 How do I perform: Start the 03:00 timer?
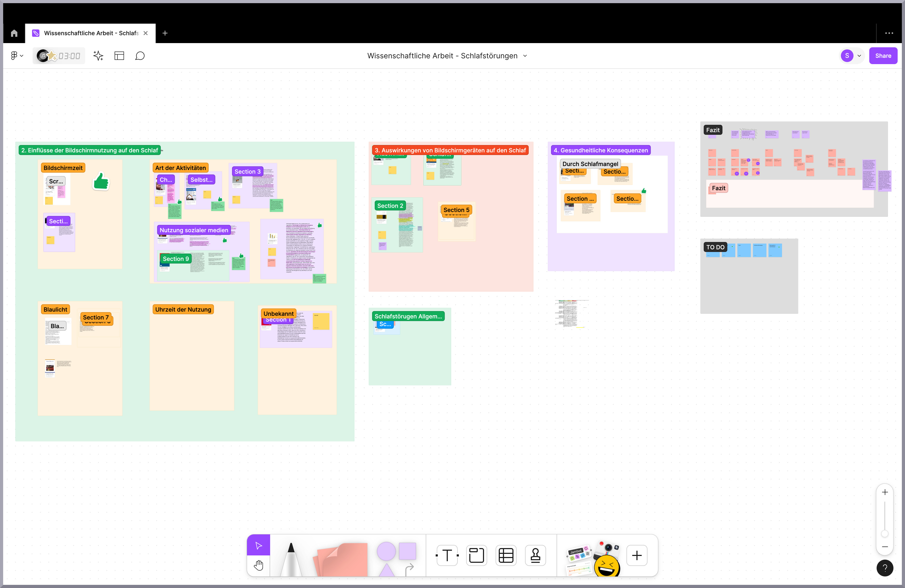tap(69, 56)
